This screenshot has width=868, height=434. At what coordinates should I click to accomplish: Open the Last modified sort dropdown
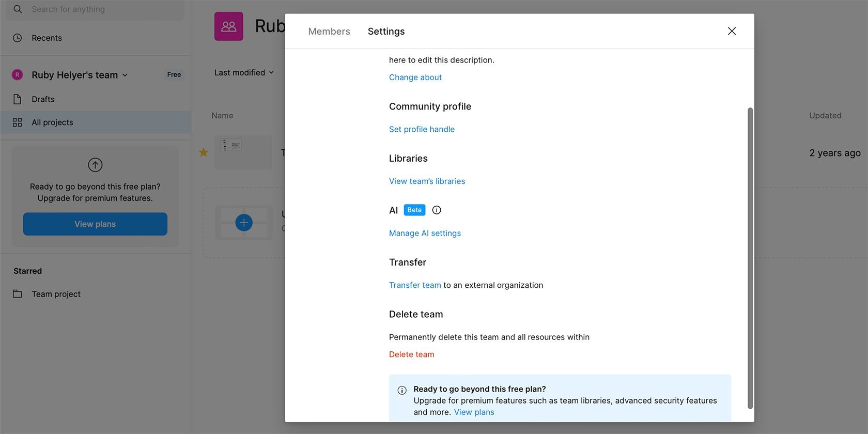coord(244,73)
